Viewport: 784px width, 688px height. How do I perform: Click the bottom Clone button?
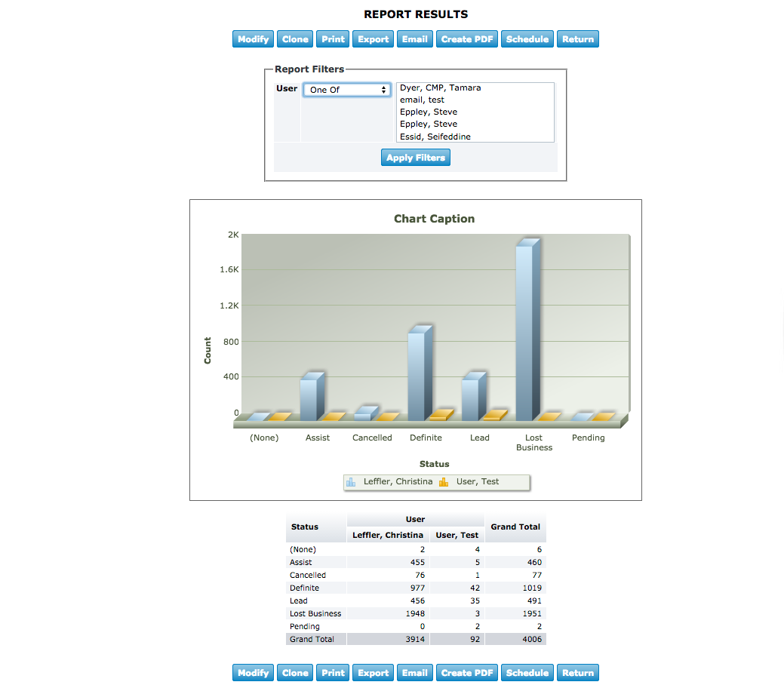[x=295, y=672]
